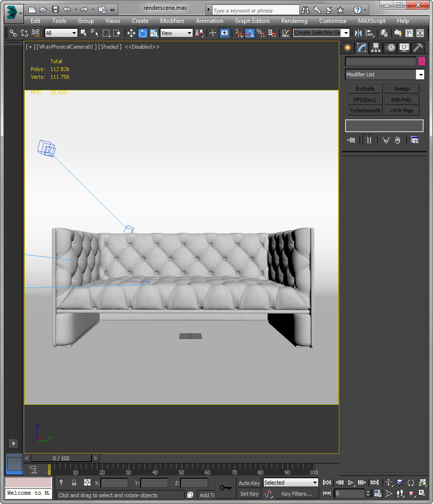Click the Mirror tool icon
The image size is (433, 504).
pos(359,33)
